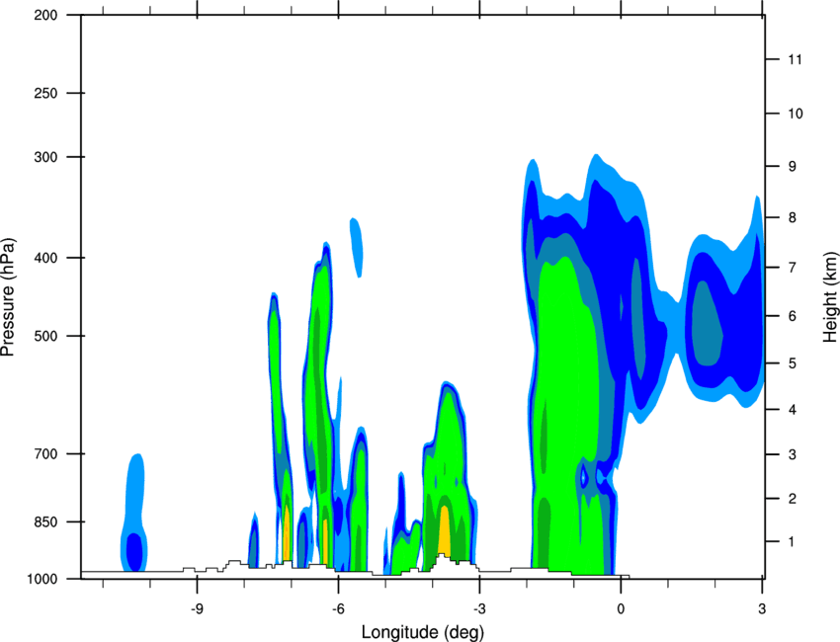Click the 3 km height tick label
The height and width of the screenshot is (642, 840).
pos(792,454)
